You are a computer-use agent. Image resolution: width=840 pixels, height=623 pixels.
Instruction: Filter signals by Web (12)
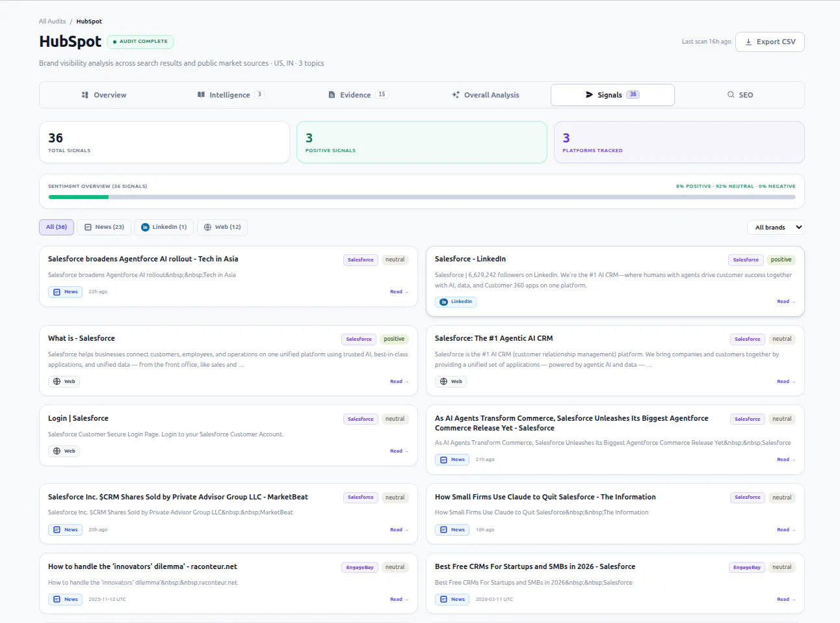click(x=222, y=227)
